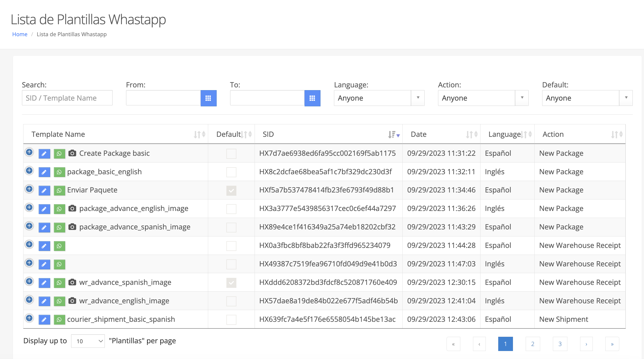Go to pagination page 2
This screenshot has height=359, width=644.
coord(533,344)
